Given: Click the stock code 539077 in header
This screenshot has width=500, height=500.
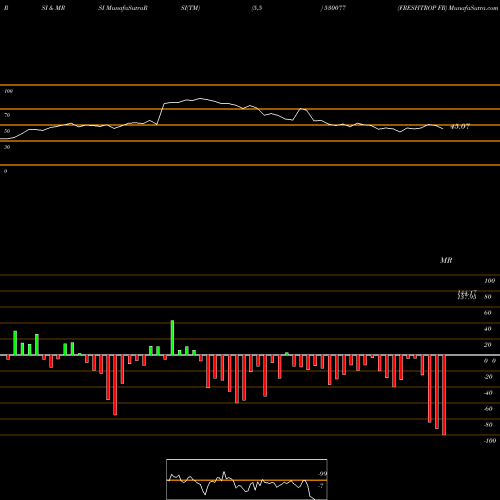Looking at the screenshot, I should [x=334, y=8].
